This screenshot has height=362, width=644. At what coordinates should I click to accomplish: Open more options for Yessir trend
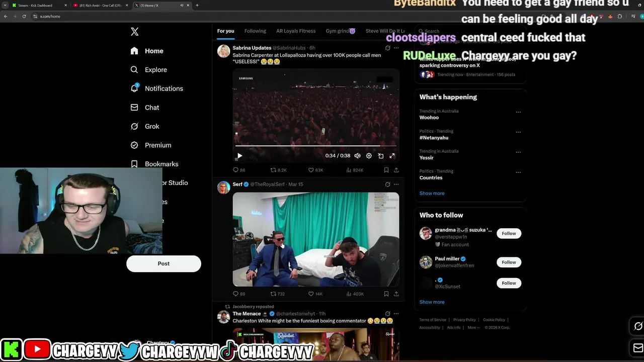(x=518, y=152)
